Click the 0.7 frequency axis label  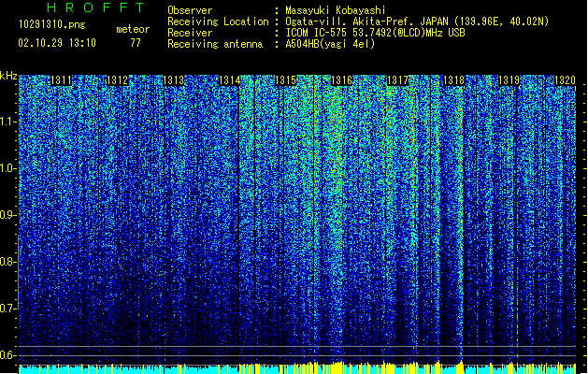click(8, 309)
